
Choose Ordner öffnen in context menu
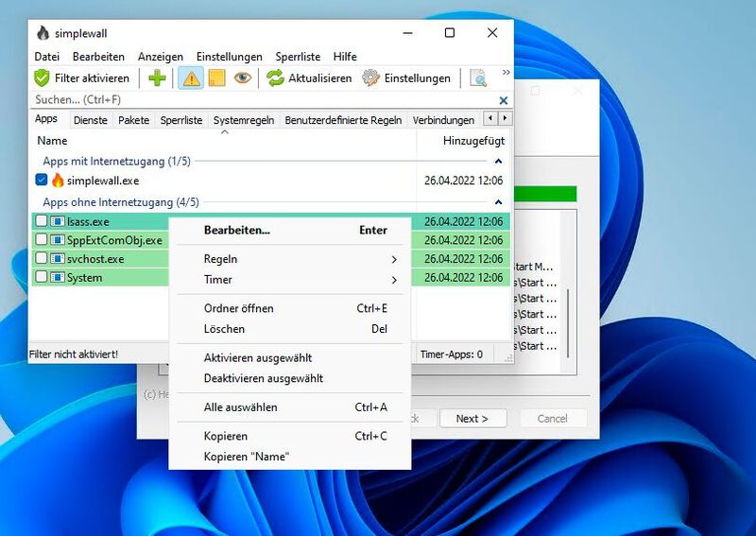click(290, 308)
